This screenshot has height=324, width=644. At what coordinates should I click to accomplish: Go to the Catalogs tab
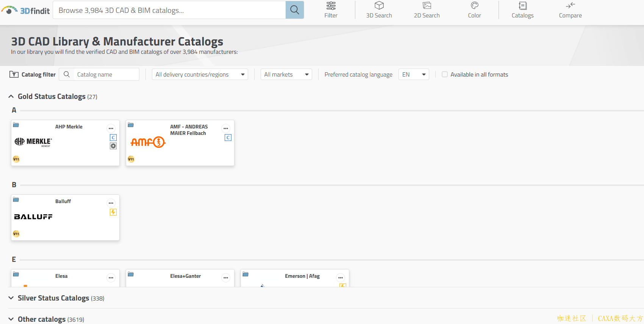pyautogui.click(x=522, y=10)
